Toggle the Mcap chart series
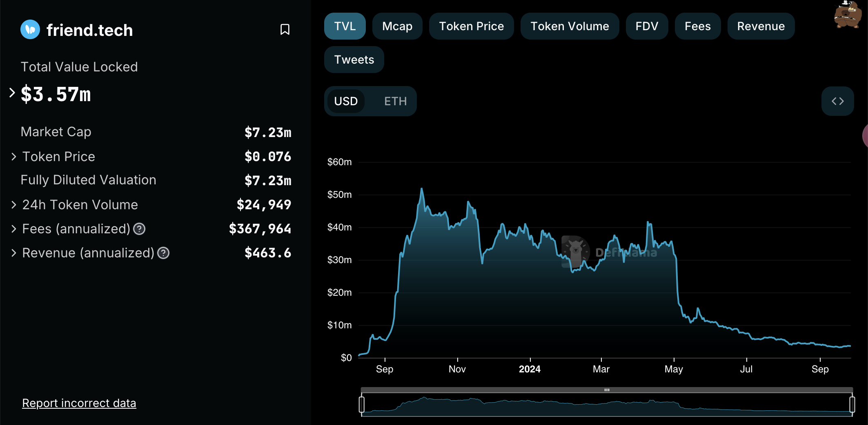Image resolution: width=868 pixels, height=425 pixels. 397,26
